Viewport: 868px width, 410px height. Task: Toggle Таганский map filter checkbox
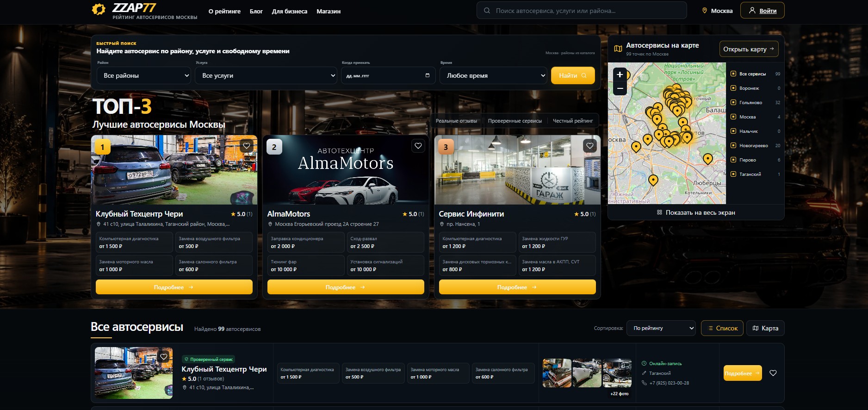733,174
